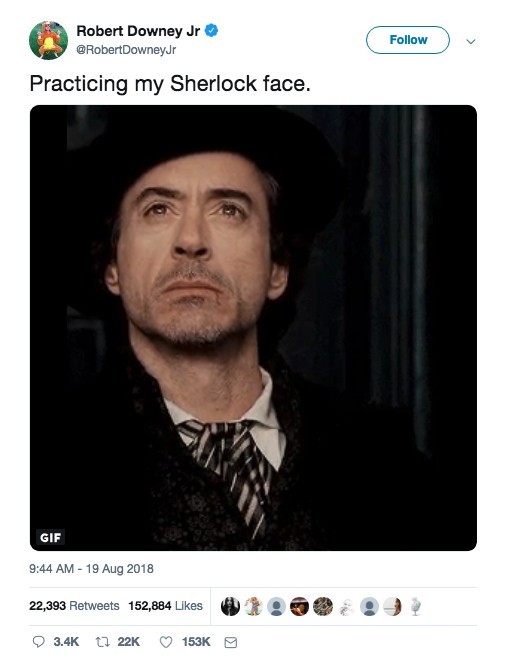View the 22,393 Retweets list
508x671 pixels.
click(x=74, y=606)
